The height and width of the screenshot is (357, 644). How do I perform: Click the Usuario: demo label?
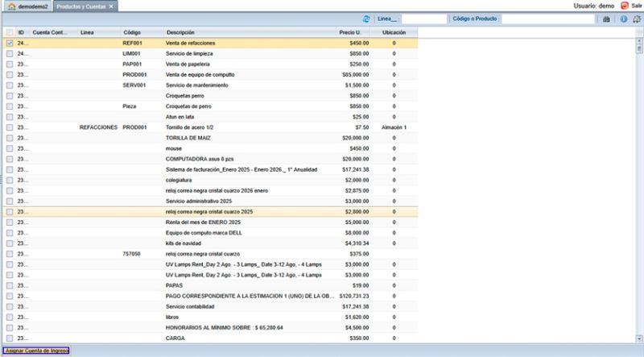click(x=594, y=6)
